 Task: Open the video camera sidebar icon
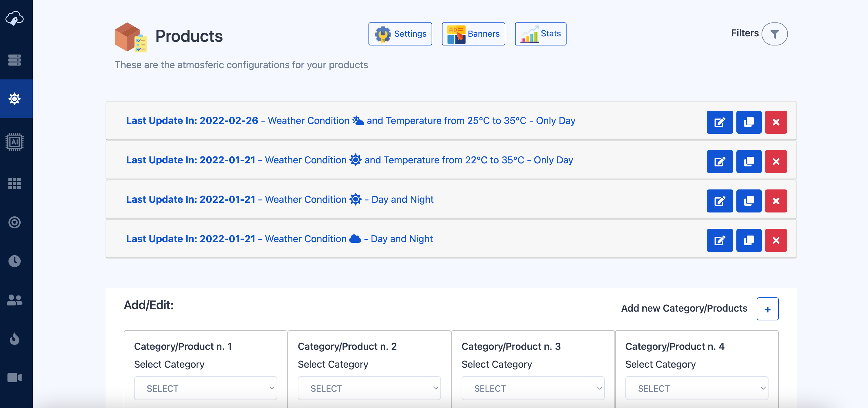[x=15, y=377]
